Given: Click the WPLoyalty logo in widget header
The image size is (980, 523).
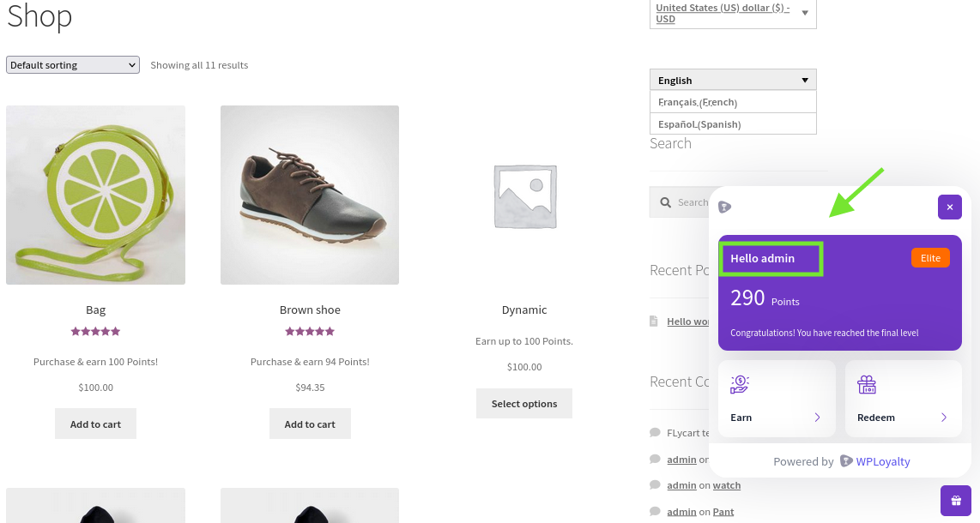Looking at the screenshot, I should [x=725, y=207].
